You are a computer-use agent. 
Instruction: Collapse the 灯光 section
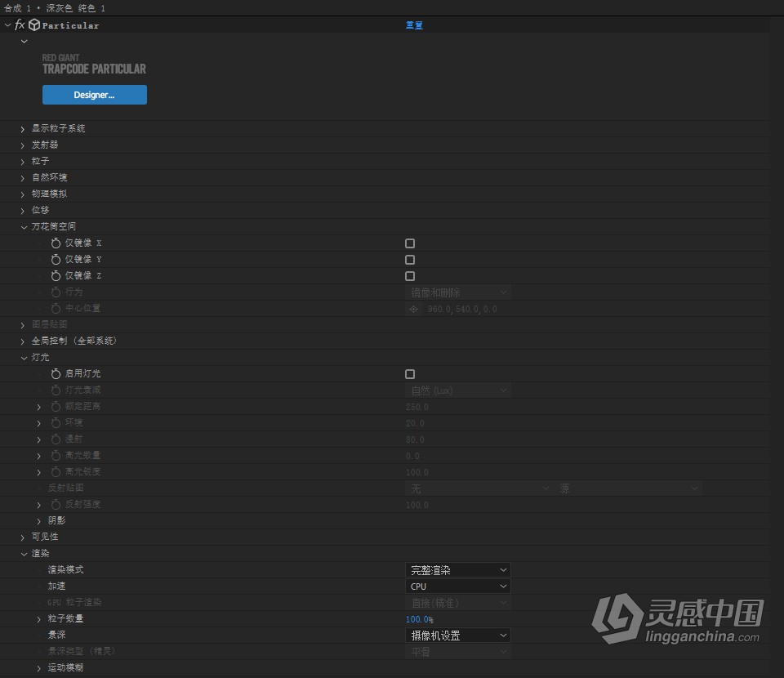[x=24, y=358]
